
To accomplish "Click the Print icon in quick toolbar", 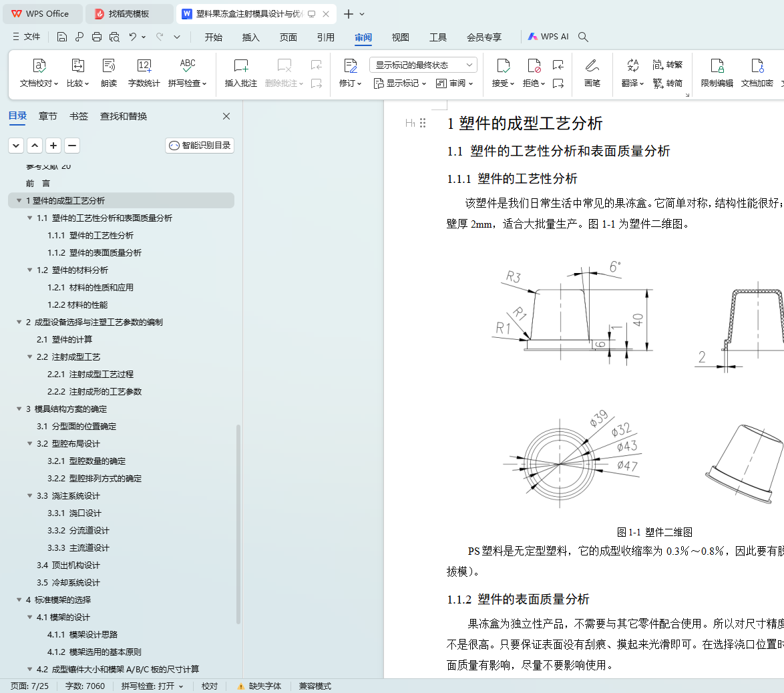I will (x=97, y=37).
